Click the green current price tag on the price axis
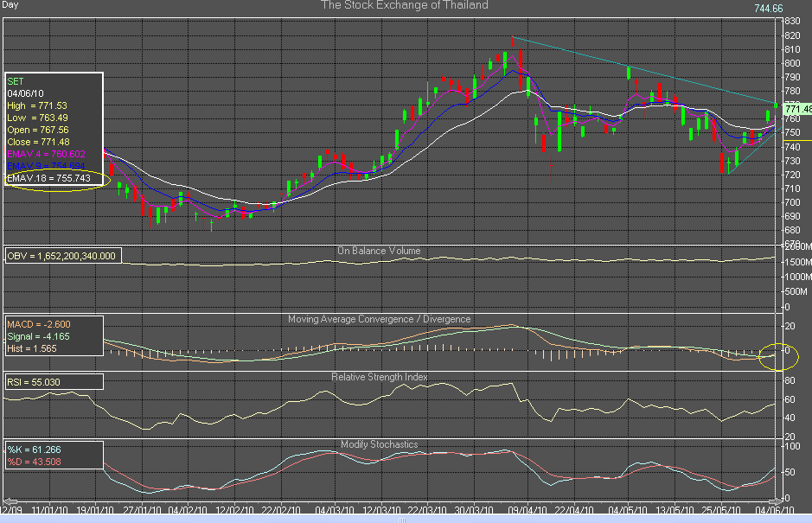The image size is (812, 523). (797, 109)
